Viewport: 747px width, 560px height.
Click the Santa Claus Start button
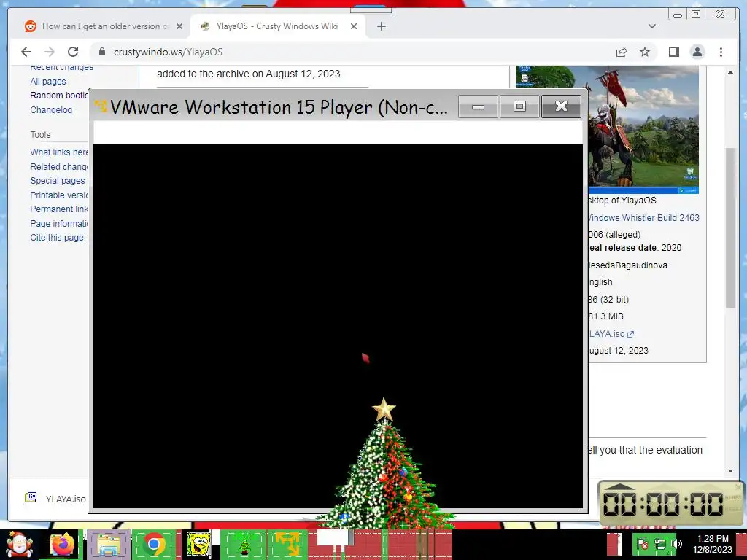[18, 544]
